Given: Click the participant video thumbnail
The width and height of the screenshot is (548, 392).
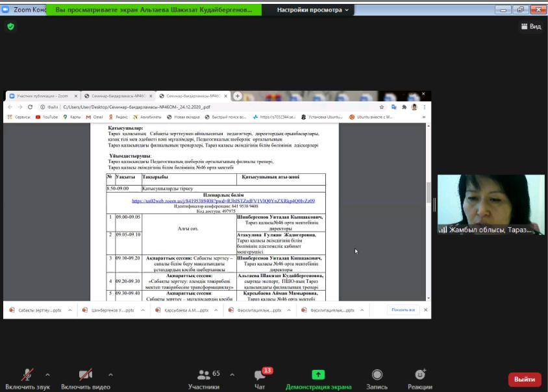Looking at the screenshot, I should [x=490, y=204].
